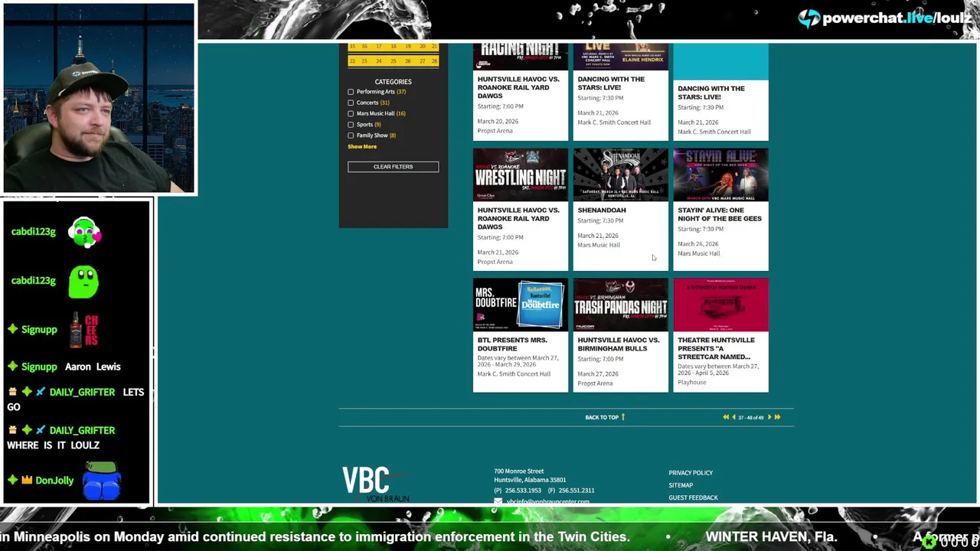This screenshot has width=980, height=551.
Task: Click the Categories heading in the sidebar
Action: click(393, 82)
